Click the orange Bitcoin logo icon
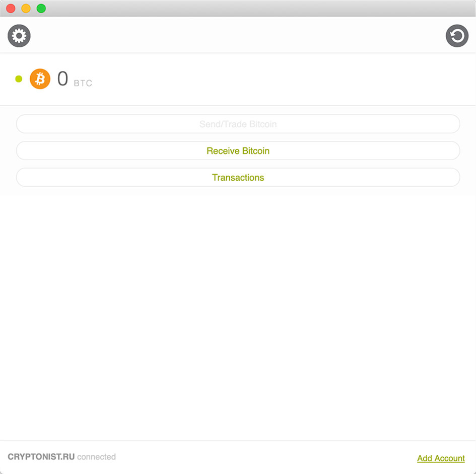The image size is (476, 474). [x=40, y=79]
